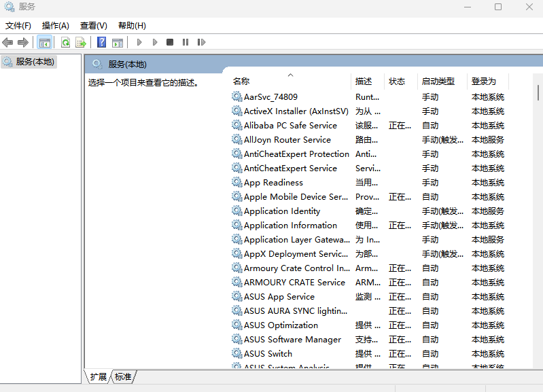The height and width of the screenshot is (392, 543).
Task: Open the 查看(V) menu
Action: 94,26
